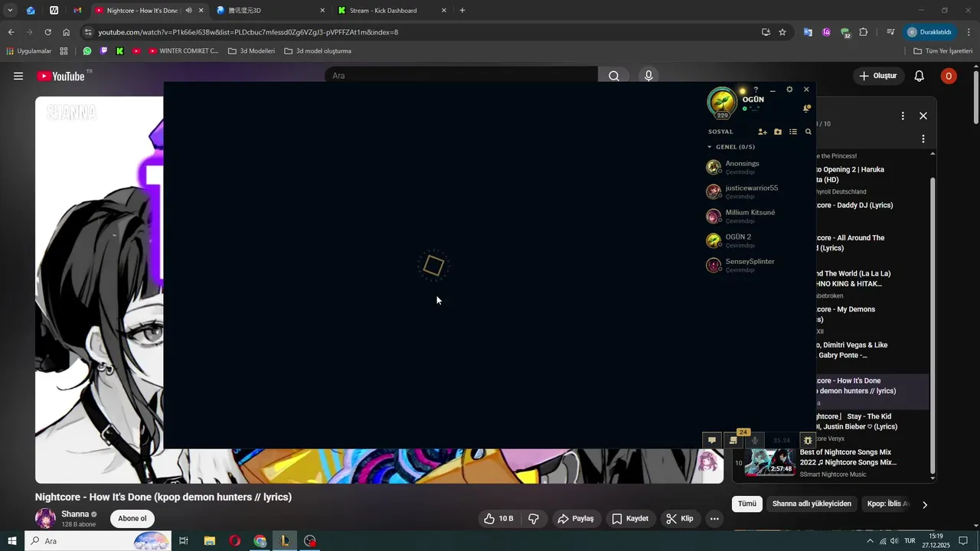Image resolution: width=980 pixels, height=551 pixels.
Task: Click League bug report icon
Action: 807,440
